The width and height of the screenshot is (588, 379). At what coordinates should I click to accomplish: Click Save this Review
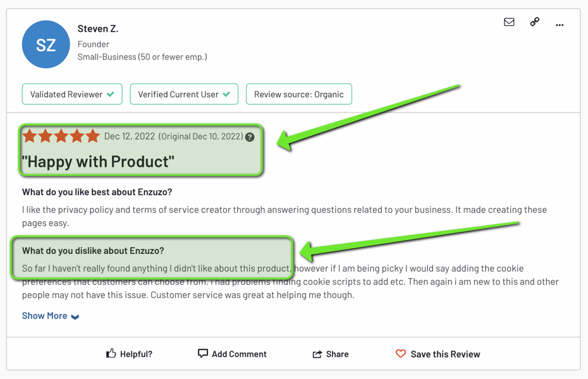445,354
